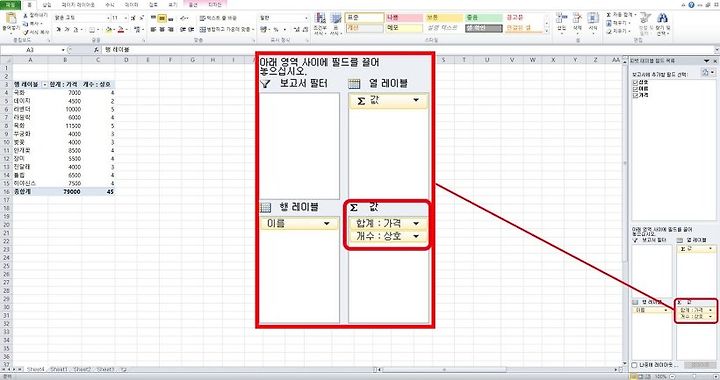Click the align right icon

point(170,29)
